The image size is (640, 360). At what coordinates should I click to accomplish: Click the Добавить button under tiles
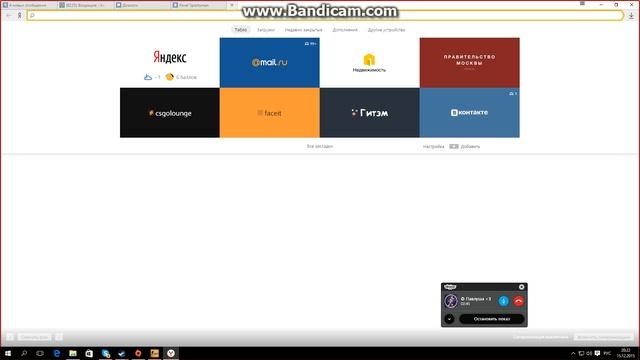click(x=465, y=146)
